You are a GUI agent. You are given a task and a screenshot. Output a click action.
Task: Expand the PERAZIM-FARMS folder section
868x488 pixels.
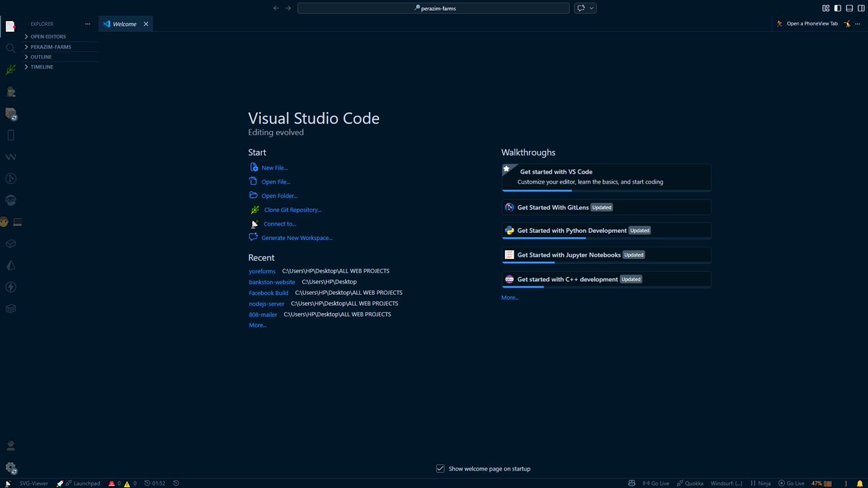[61, 46]
